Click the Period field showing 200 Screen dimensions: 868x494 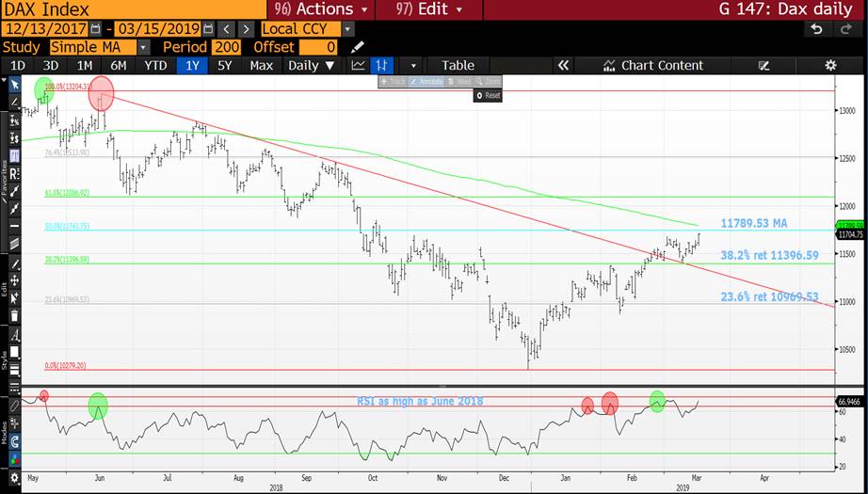(226, 47)
